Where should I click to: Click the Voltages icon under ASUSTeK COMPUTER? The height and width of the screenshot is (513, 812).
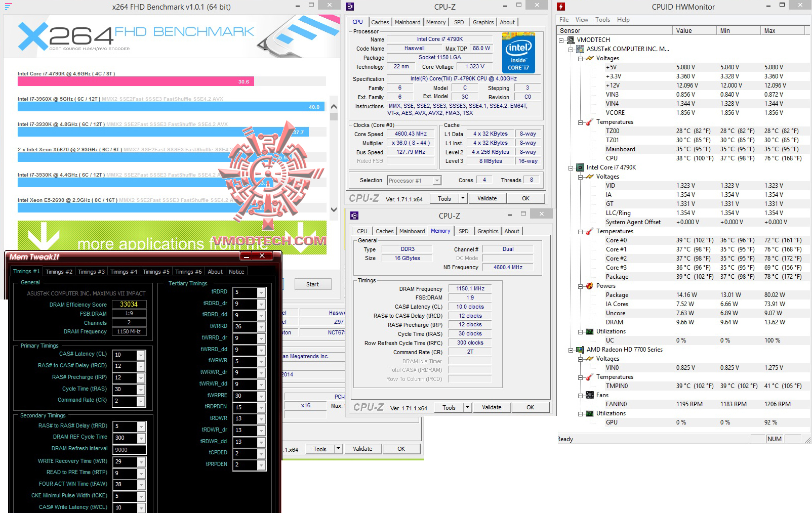589,58
